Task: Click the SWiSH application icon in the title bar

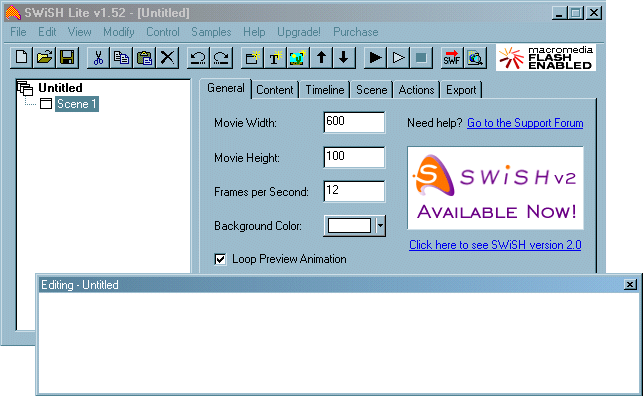Action: click(13, 13)
